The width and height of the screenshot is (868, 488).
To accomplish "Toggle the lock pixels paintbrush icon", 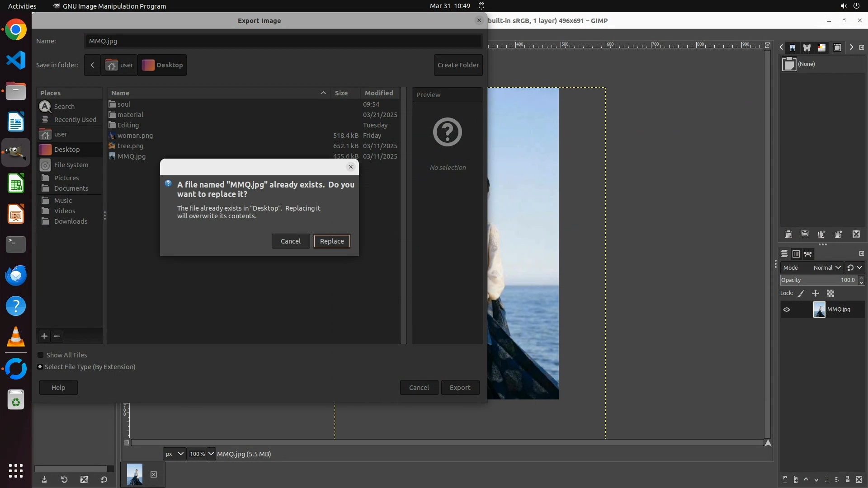I will (x=801, y=294).
